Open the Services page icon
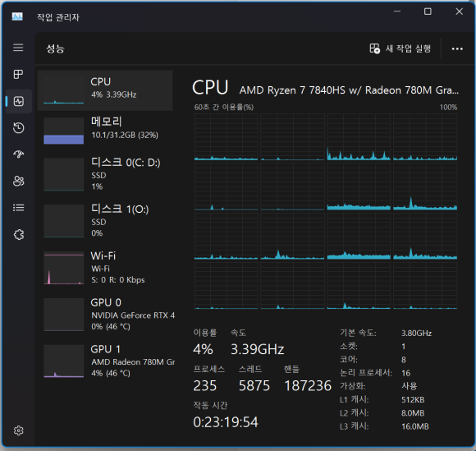This screenshot has width=476, height=451. click(19, 234)
